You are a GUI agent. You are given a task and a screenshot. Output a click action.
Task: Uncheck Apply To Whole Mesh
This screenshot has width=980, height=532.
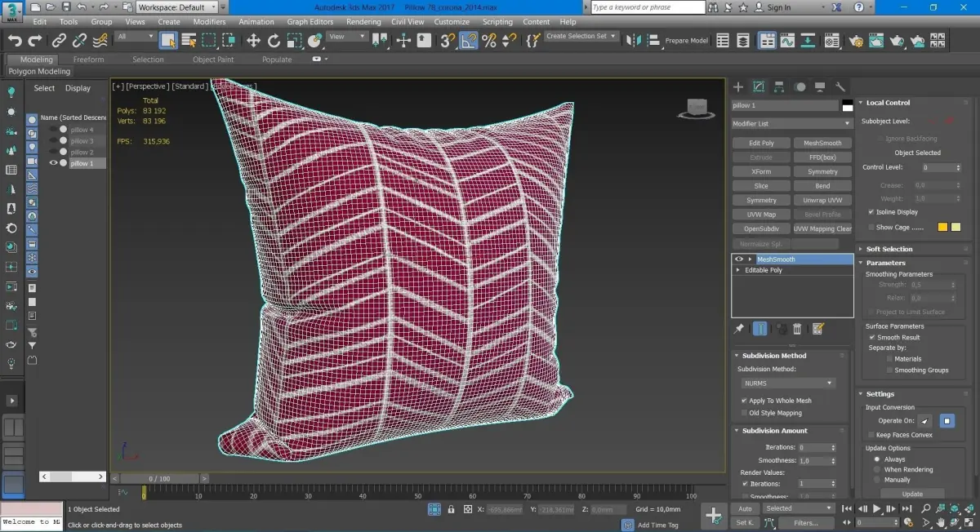tap(744, 401)
